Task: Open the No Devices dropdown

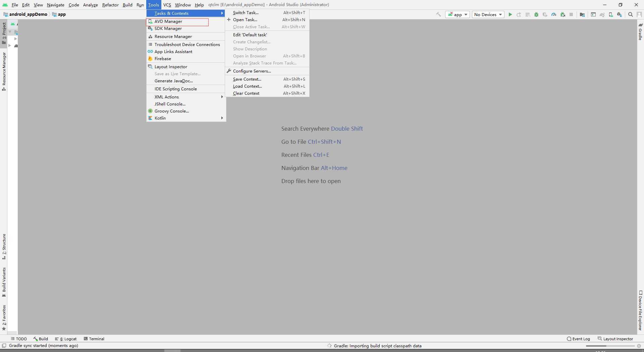Action: pyautogui.click(x=488, y=14)
